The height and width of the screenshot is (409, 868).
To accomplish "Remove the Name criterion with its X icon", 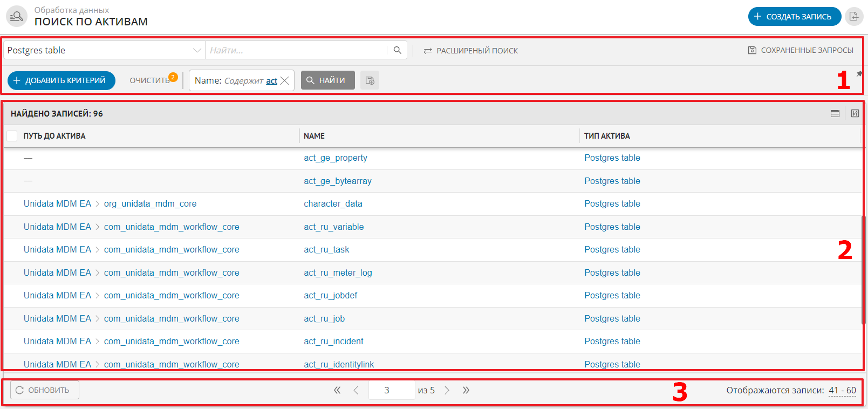I will click(285, 80).
